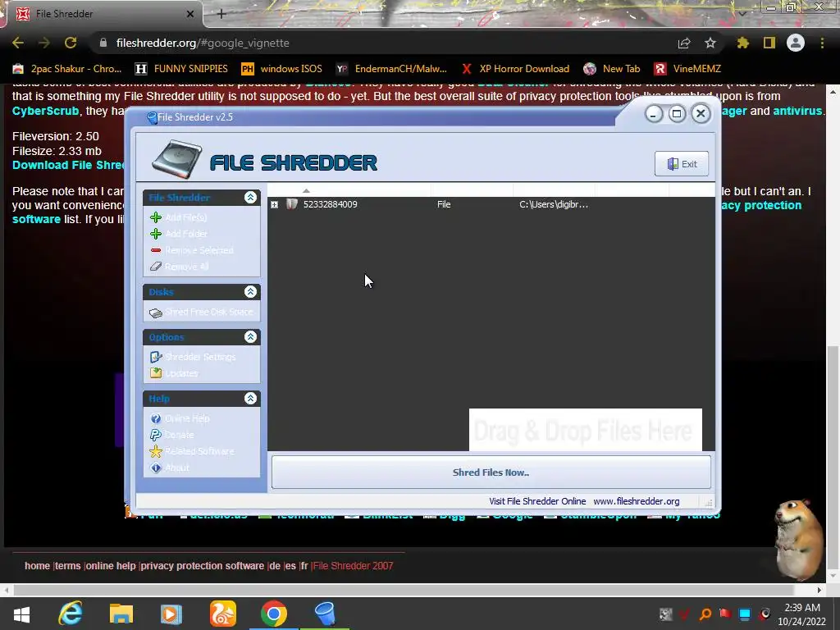840x630 pixels.
Task: Click the speaker volume tray icon
Action: click(765, 614)
